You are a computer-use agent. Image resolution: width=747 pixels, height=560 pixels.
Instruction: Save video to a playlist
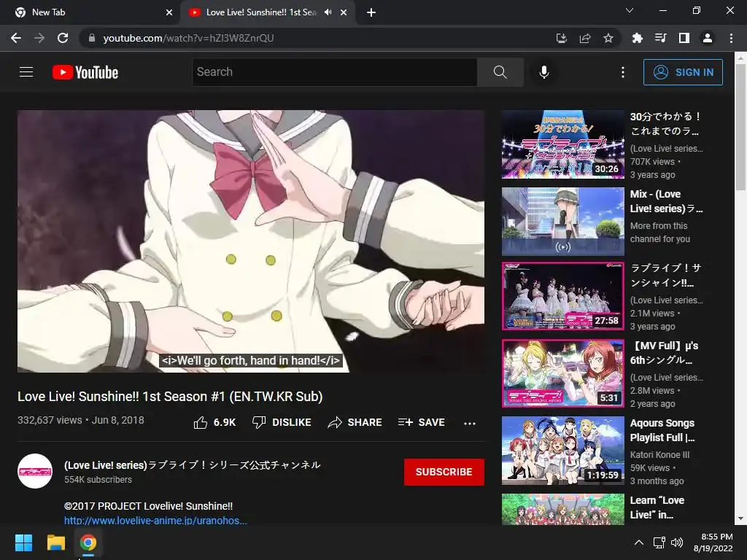[422, 422]
